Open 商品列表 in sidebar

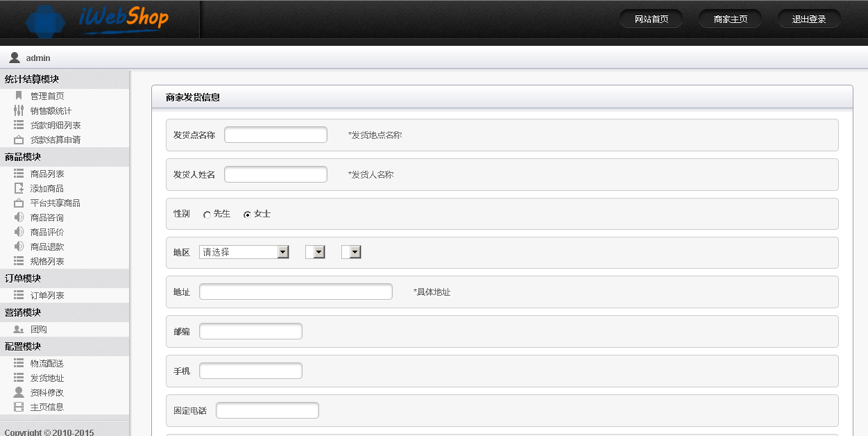point(47,174)
